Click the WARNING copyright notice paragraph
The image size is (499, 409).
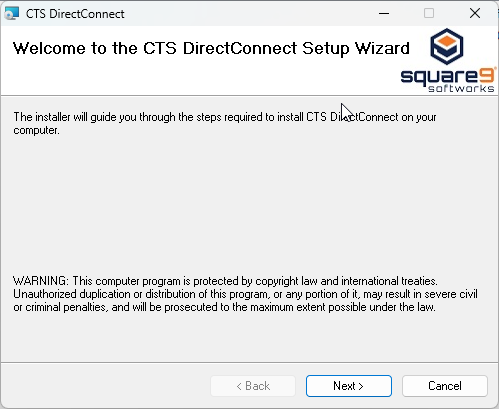[245, 294]
